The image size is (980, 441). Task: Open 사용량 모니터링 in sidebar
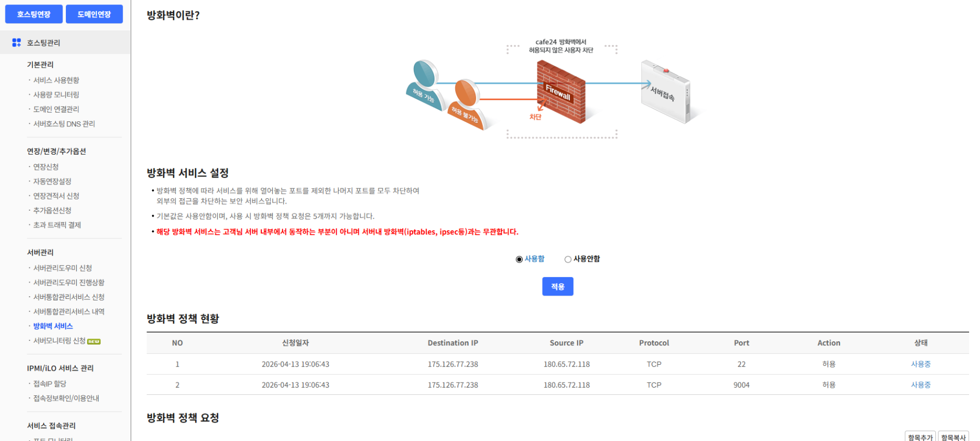[x=56, y=95]
